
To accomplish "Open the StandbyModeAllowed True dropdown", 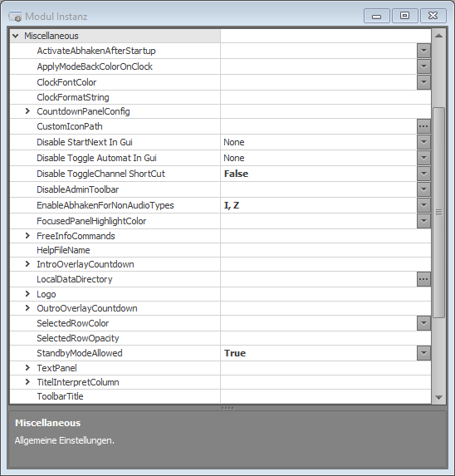I will [x=423, y=353].
